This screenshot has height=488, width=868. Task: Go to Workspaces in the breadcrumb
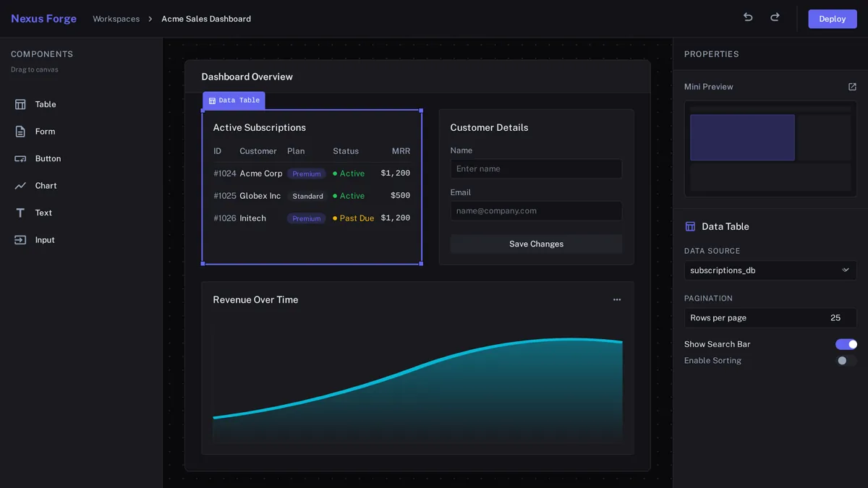click(x=116, y=19)
